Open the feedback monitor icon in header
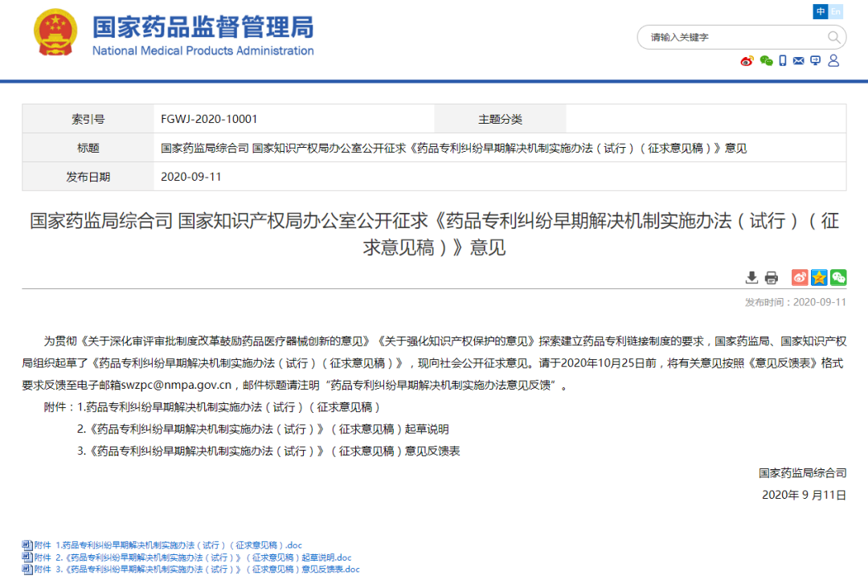Image resolution: width=868 pixels, height=588 pixels. coord(816,61)
